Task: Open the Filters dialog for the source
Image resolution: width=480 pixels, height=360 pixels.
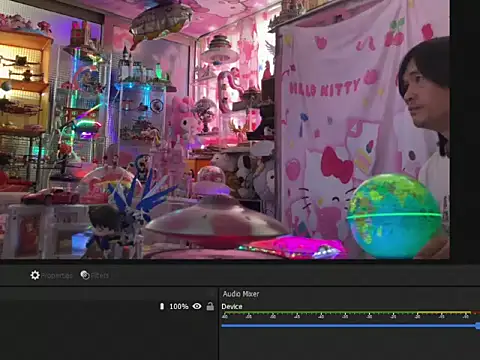Action: pos(95,275)
